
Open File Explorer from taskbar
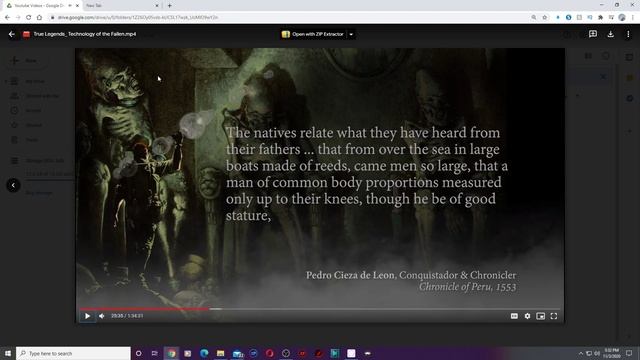pyautogui.click(x=220, y=353)
